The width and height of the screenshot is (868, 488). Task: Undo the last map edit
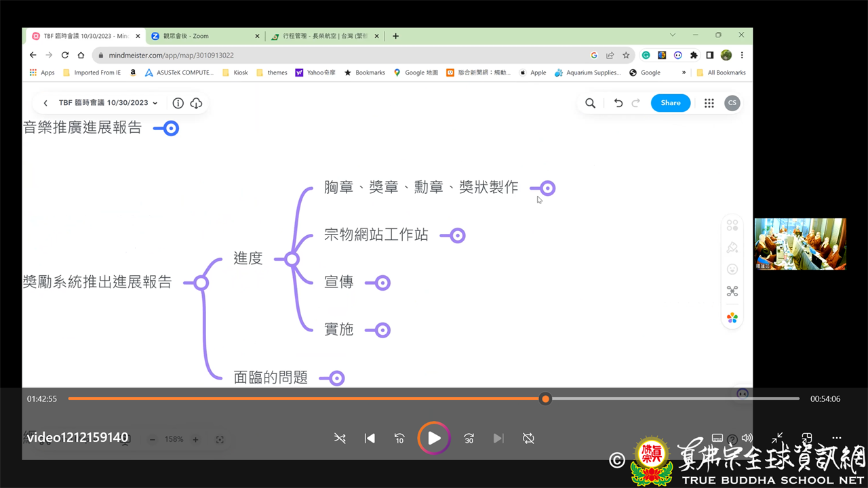618,103
